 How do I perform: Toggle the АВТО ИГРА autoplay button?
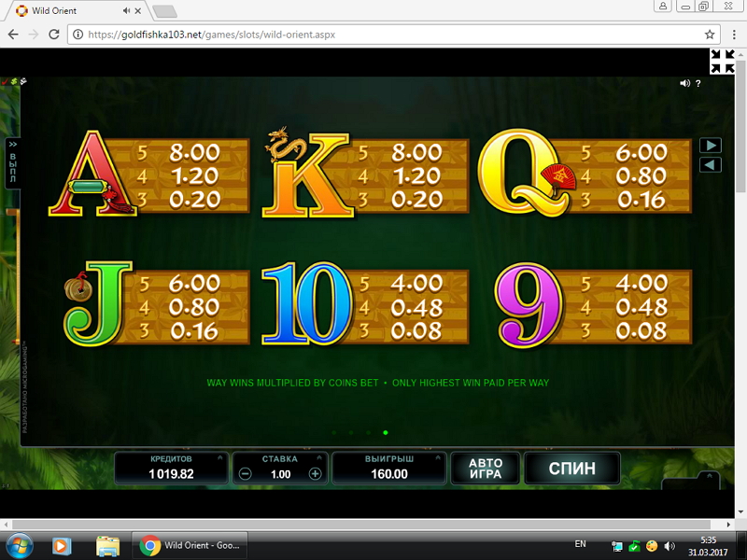pyautogui.click(x=485, y=469)
